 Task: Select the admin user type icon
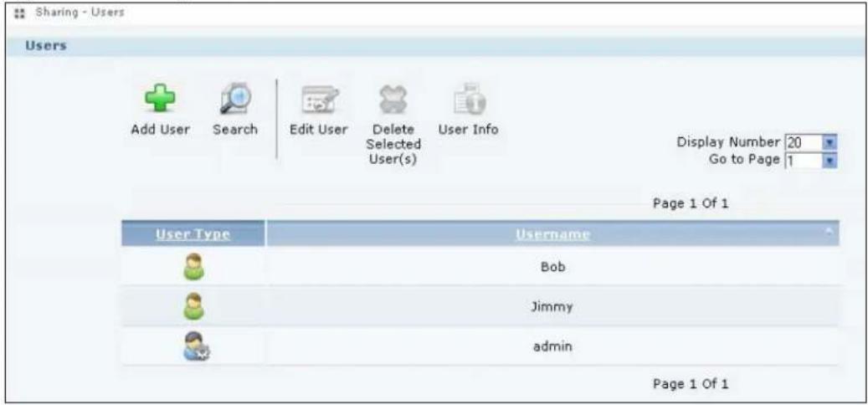pyautogui.click(x=196, y=347)
